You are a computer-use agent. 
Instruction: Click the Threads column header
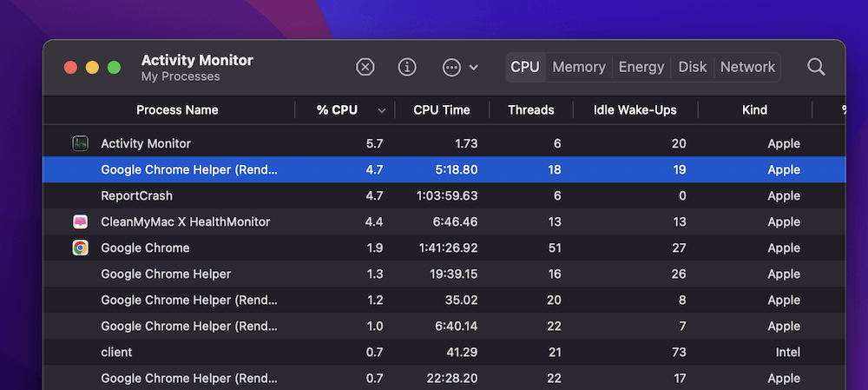(x=530, y=110)
